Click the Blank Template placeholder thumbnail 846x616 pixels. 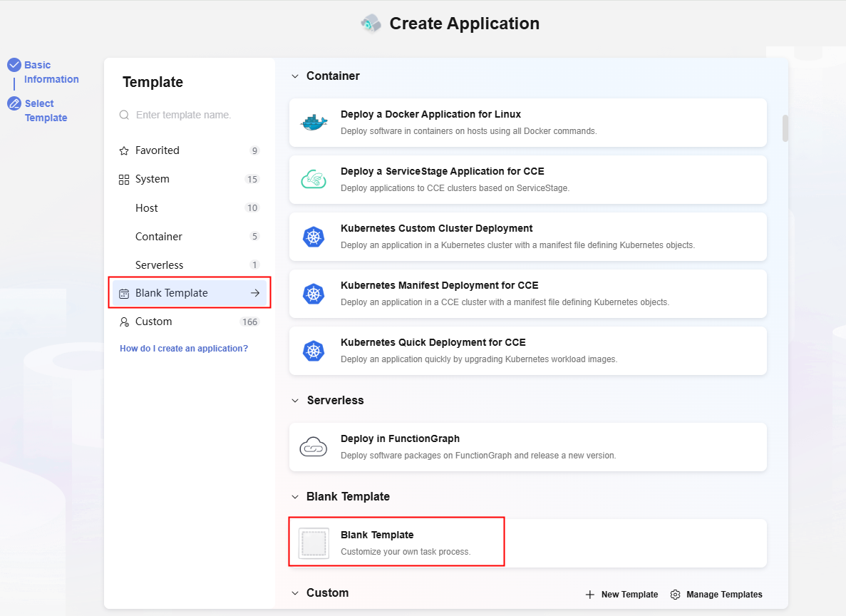tap(314, 543)
